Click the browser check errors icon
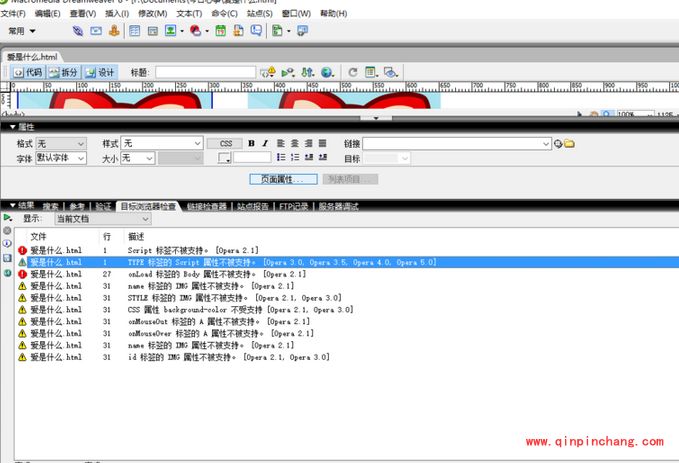 tap(268, 72)
